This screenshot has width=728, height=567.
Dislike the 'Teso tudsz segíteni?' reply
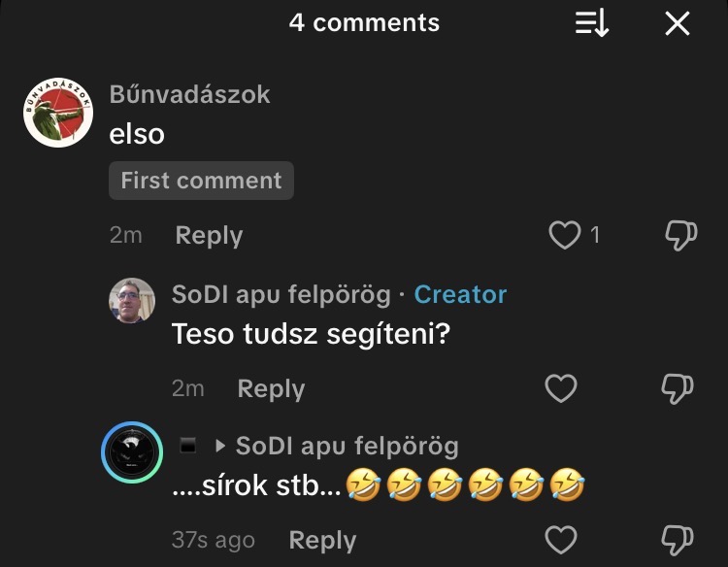click(678, 388)
